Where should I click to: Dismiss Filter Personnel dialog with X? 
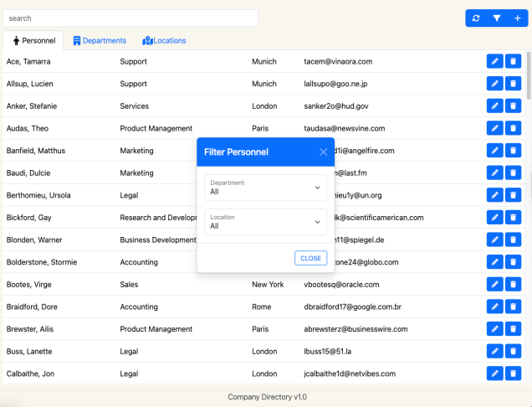[324, 152]
